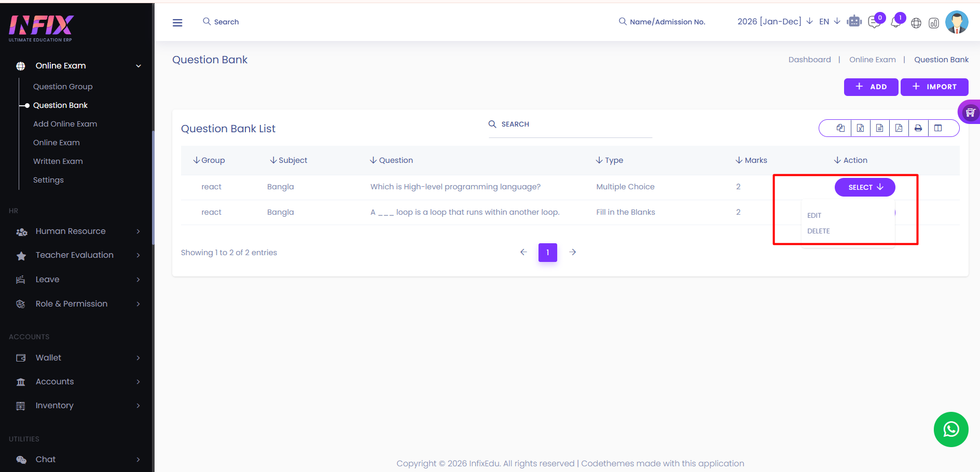Click the Inventory sidebar icon
This screenshot has width=980, height=472.
point(21,406)
